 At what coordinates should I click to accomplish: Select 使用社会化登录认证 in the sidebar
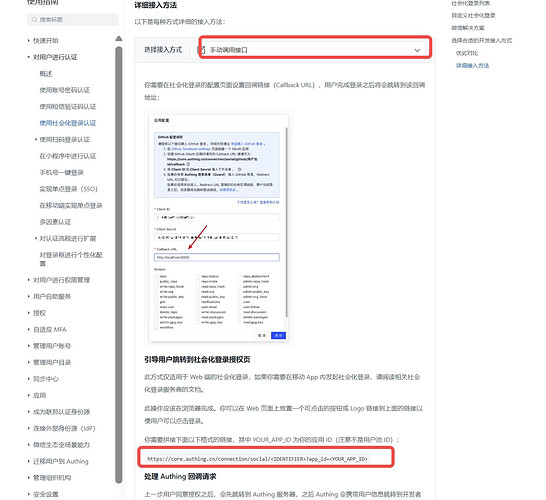pyautogui.click(x=68, y=123)
